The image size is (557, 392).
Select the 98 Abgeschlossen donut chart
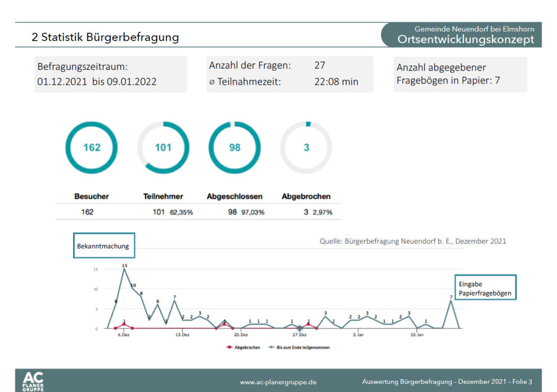coord(235,147)
